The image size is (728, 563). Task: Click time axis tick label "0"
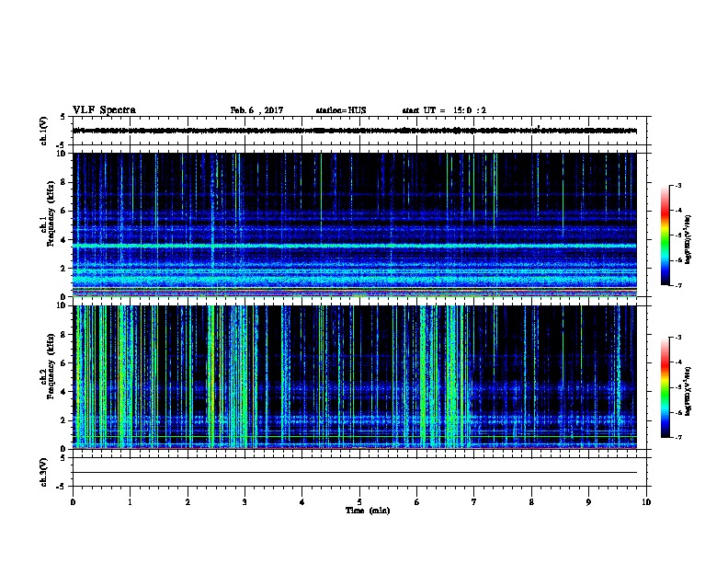click(73, 502)
